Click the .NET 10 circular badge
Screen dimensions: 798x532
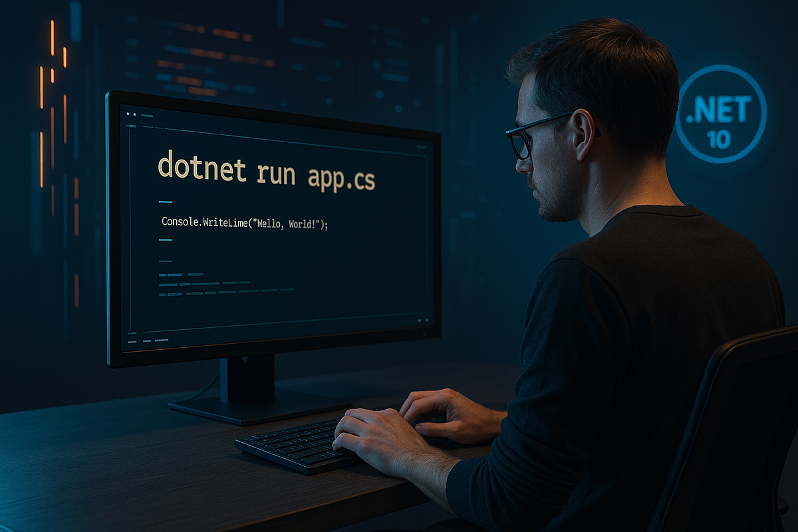click(x=721, y=114)
